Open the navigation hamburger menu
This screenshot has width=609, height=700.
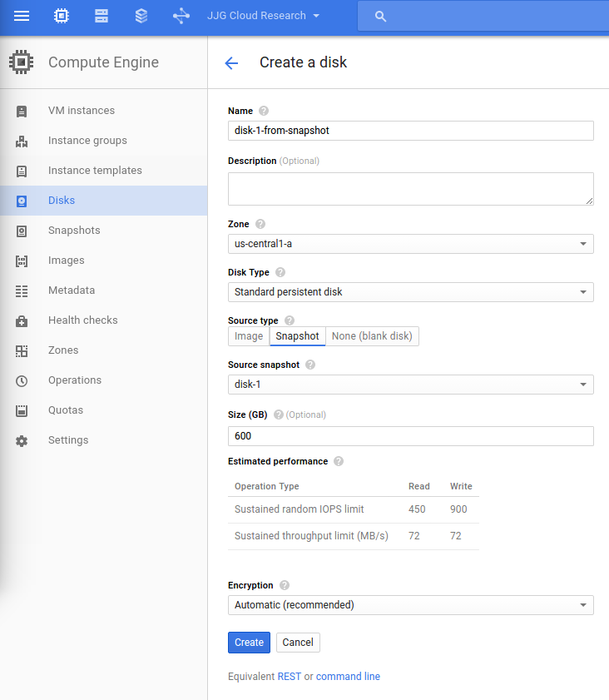pos(22,16)
